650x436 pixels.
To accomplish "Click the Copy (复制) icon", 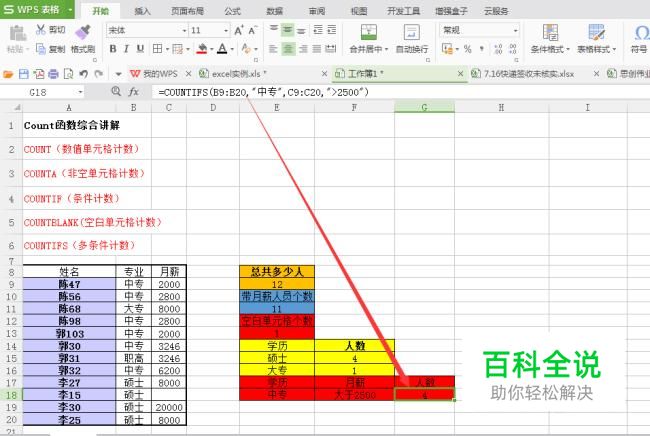I will point(41,49).
